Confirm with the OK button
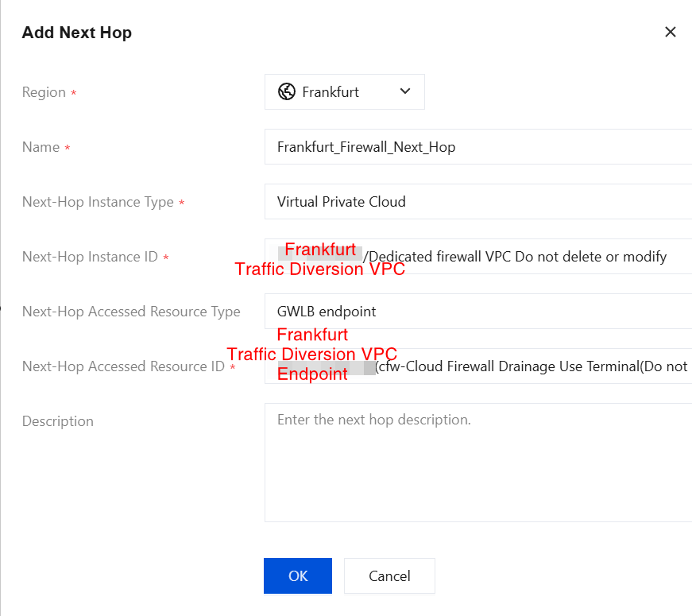The image size is (692, 616). pyautogui.click(x=298, y=575)
